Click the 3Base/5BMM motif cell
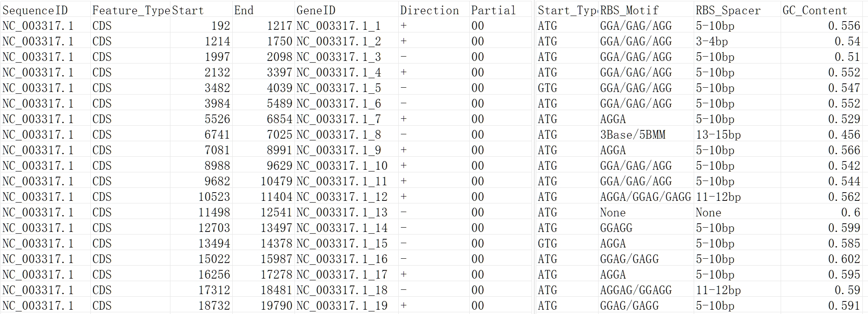Image resolution: width=868 pixels, height=314 pixels. point(646,135)
